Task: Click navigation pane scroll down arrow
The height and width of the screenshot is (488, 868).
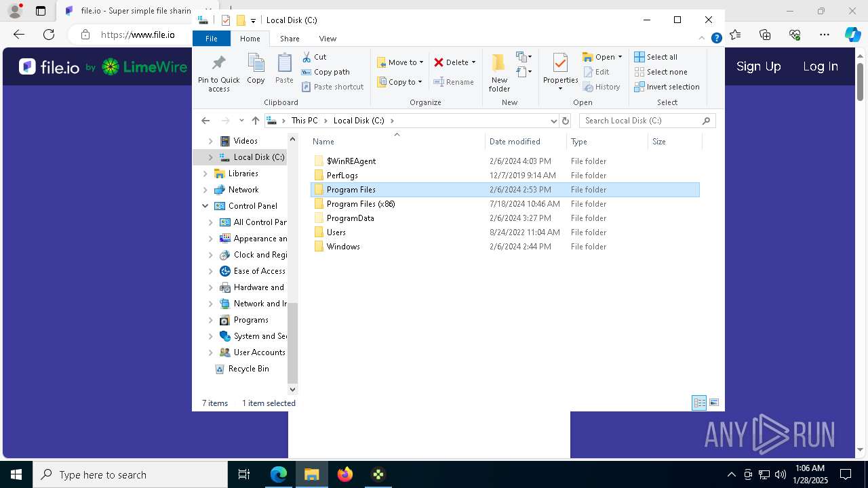Action: (293, 389)
